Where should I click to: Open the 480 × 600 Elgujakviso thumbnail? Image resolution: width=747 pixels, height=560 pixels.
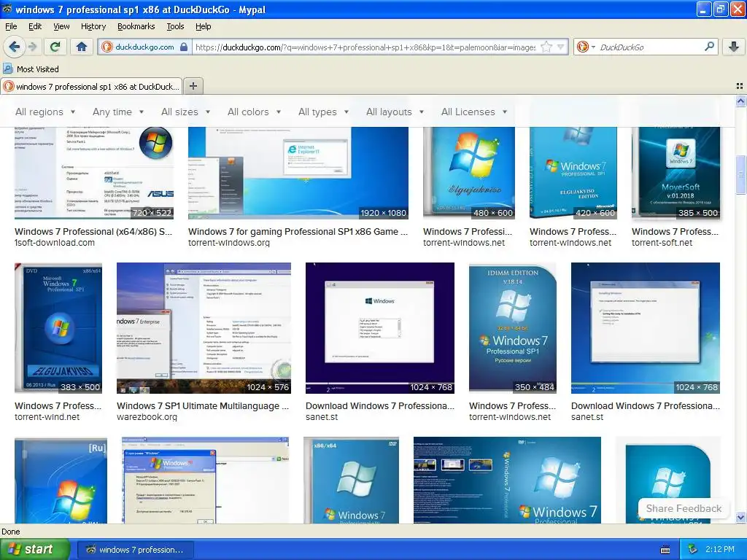pos(469,173)
